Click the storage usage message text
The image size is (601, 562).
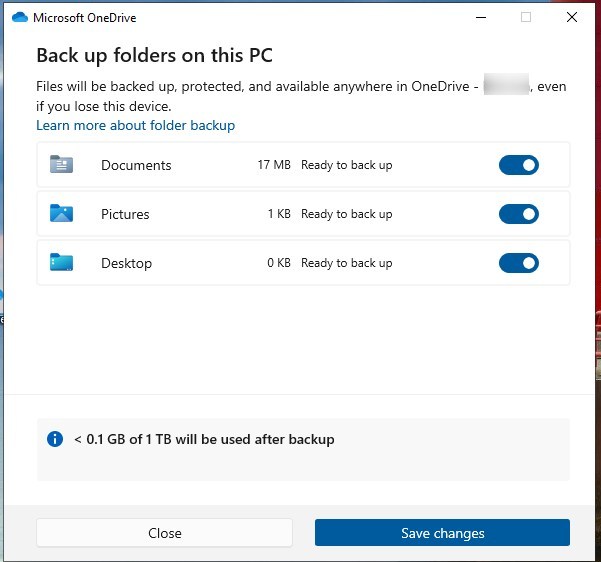point(204,439)
